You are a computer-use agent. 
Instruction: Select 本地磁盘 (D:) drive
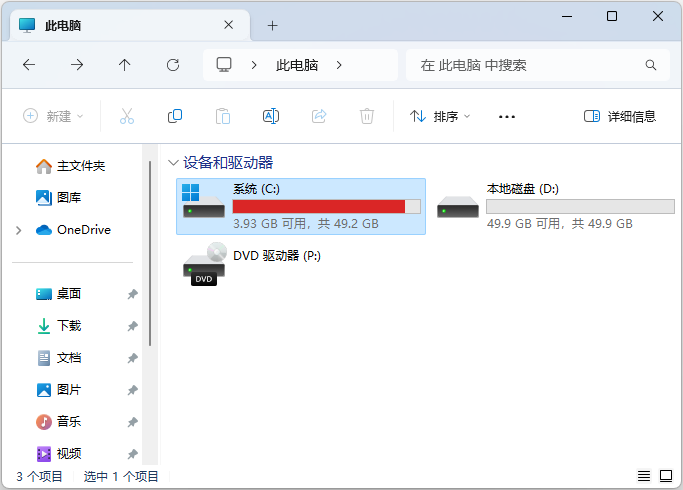pos(555,206)
